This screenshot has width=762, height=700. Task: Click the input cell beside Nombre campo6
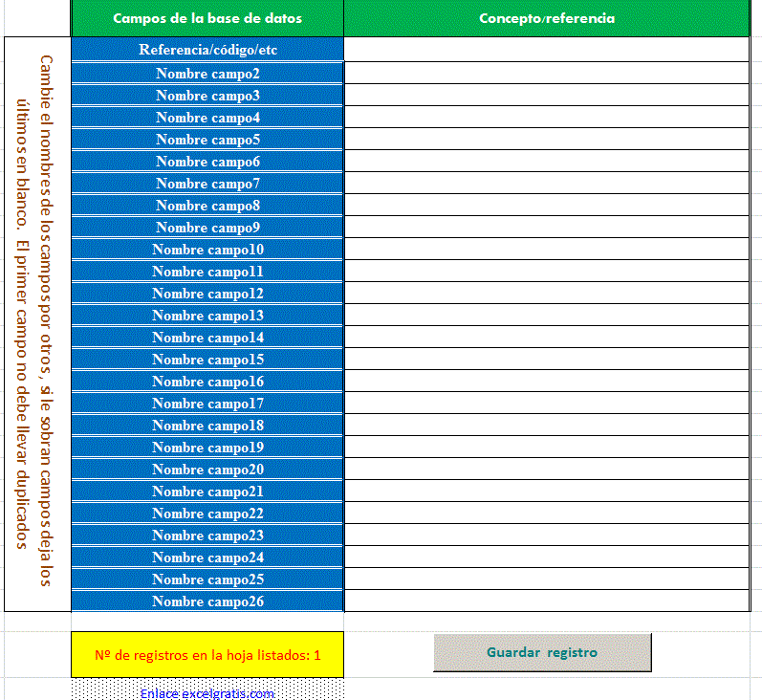(x=547, y=161)
